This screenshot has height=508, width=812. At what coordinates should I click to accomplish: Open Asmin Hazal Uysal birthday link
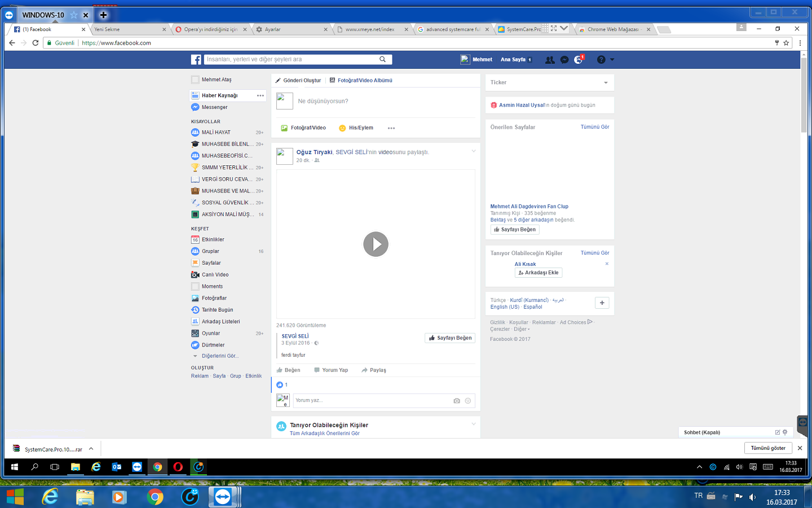point(522,105)
